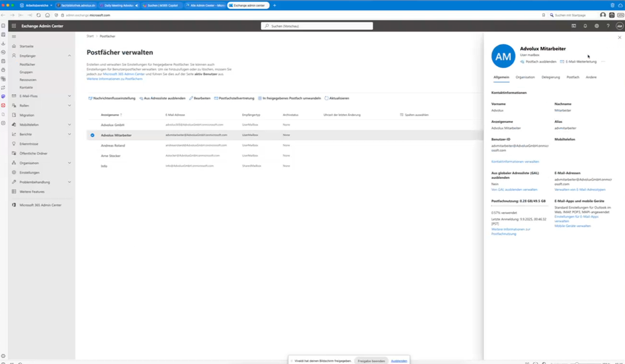The image size is (625, 364).
Task: Expand the E-Mail-Fluss navigation section
Action: [x=69, y=96]
